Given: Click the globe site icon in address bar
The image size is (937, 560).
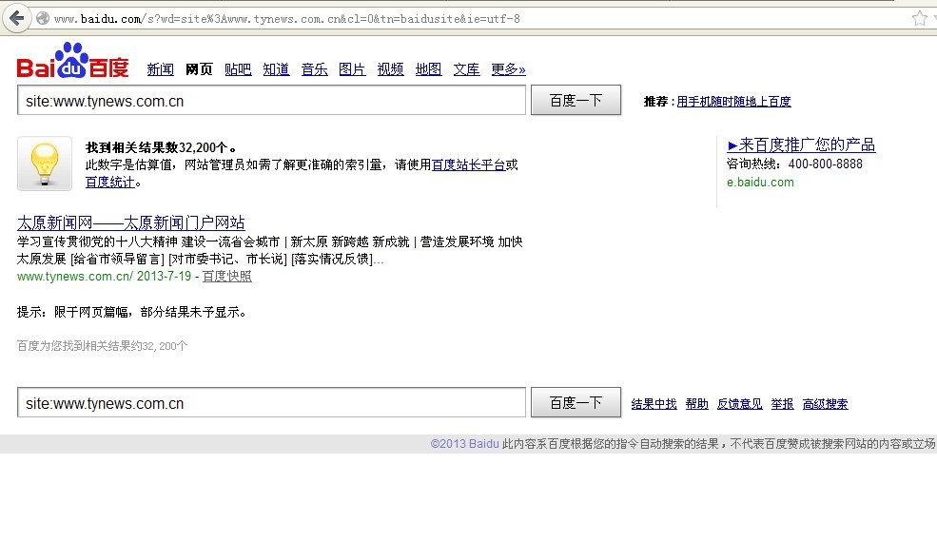Looking at the screenshot, I should (x=43, y=18).
